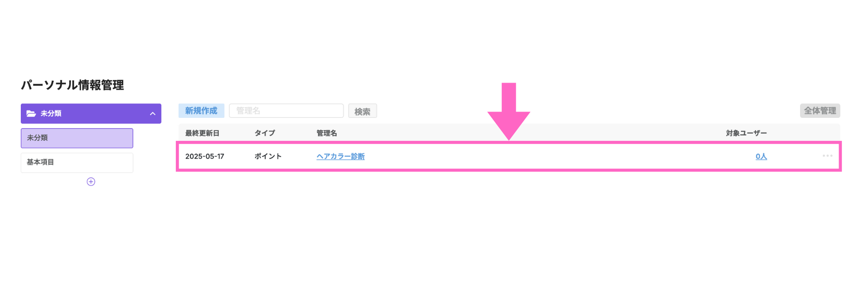
Task: Click the ポイント type cell
Action: (268, 156)
